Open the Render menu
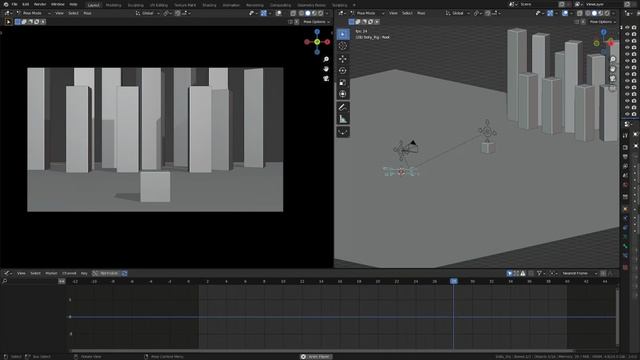Image resolution: width=640 pixels, height=360 pixels. pos(40,4)
